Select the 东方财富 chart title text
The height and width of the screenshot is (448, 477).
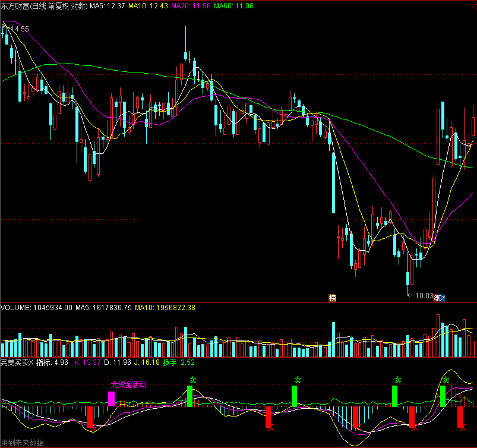pyautogui.click(x=45, y=6)
